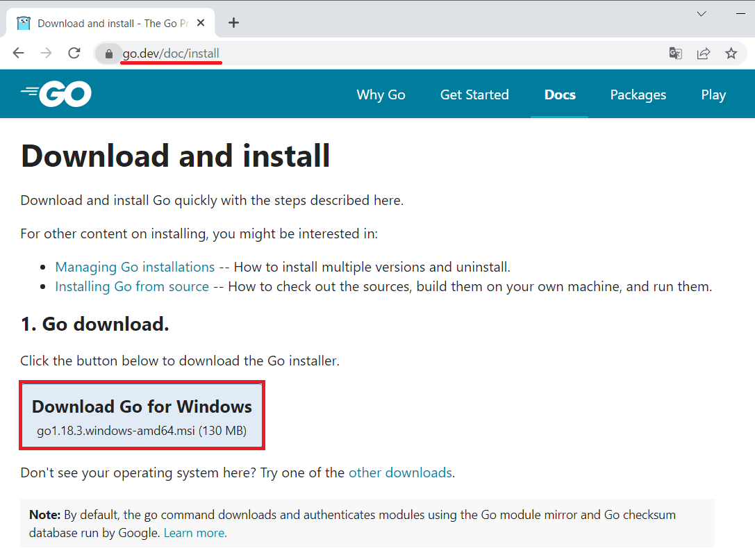Click 'Don't see your operating system here?' text

(138, 473)
